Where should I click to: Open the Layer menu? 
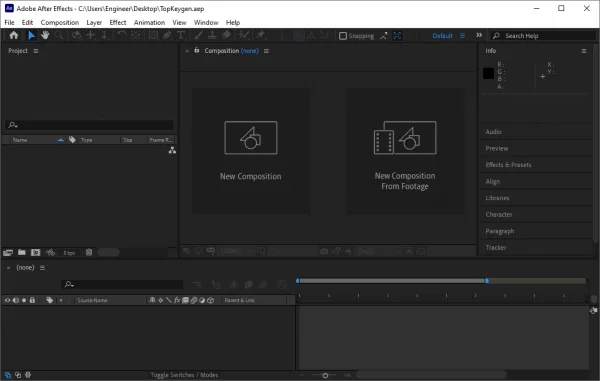pos(94,22)
